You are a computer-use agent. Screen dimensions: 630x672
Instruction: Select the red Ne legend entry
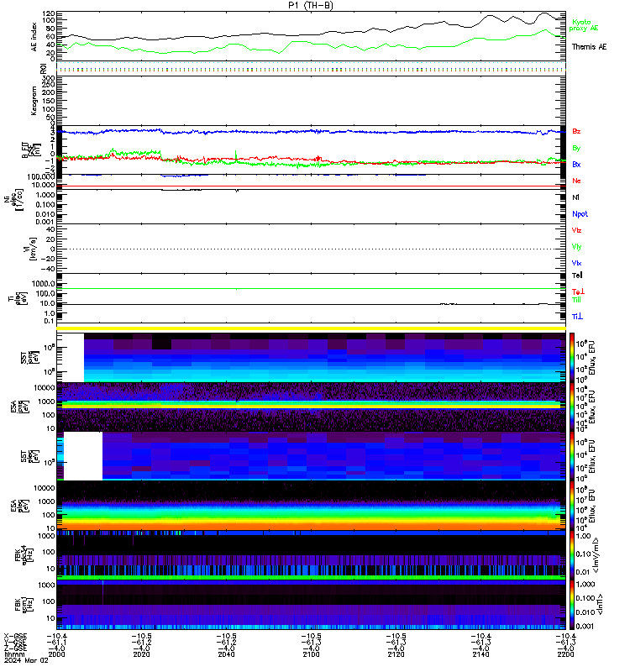pyautogui.click(x=576, y=181)
